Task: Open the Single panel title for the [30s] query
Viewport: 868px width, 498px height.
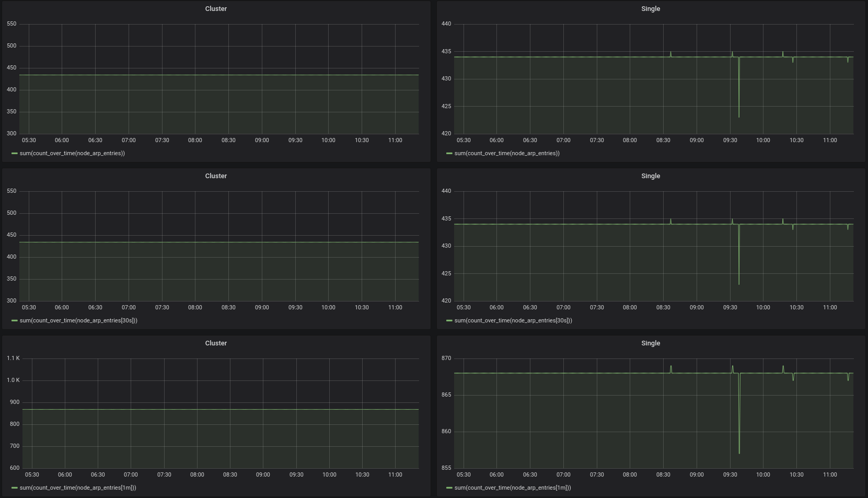Action: [651, 176]
